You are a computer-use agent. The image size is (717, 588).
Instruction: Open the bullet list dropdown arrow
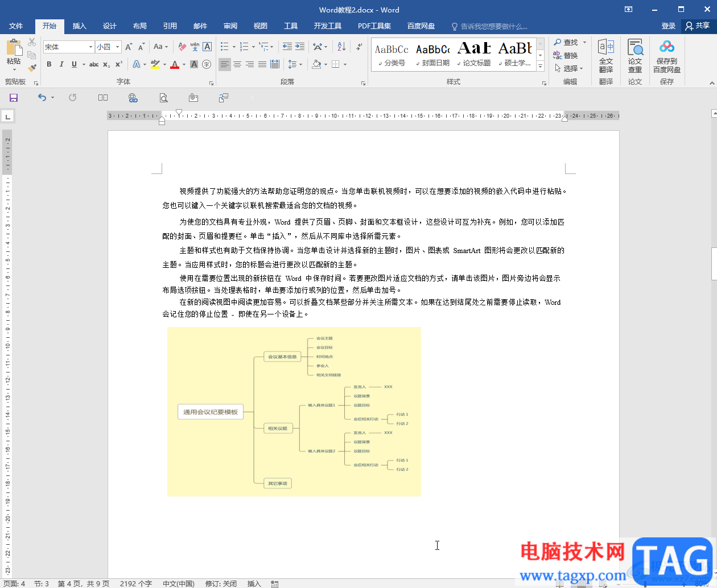pyautogui.click(x=234, y=47)
